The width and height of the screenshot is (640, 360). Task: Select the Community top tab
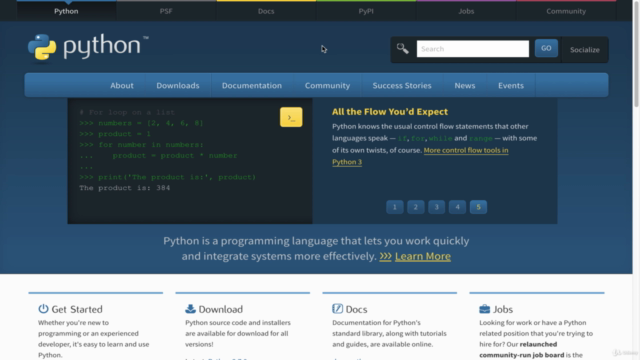coord(566,11)
